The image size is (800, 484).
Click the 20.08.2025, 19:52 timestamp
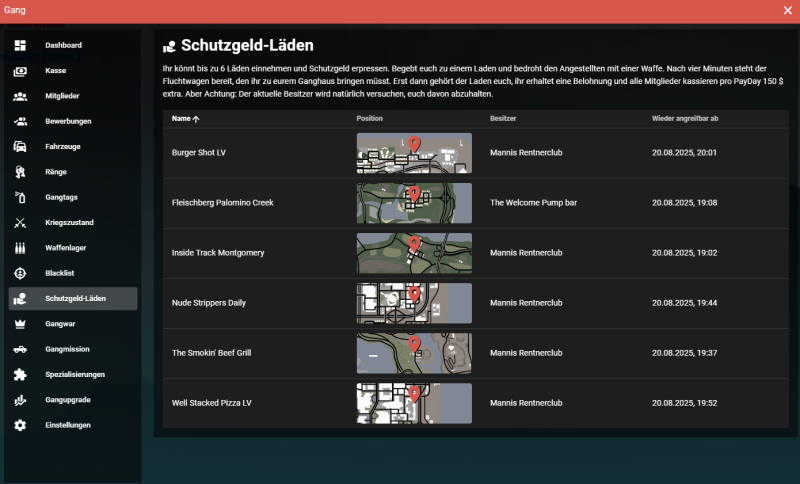point(684,403)
